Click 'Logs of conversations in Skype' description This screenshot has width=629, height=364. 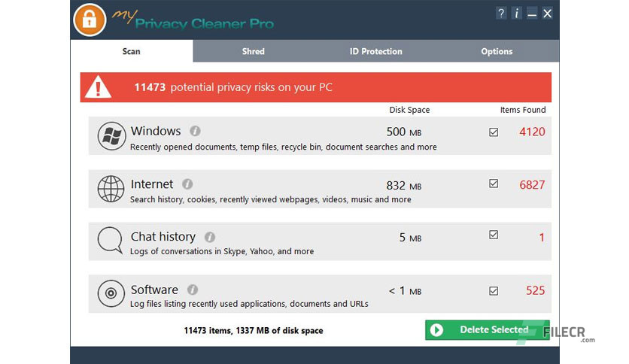click(222, 251)
